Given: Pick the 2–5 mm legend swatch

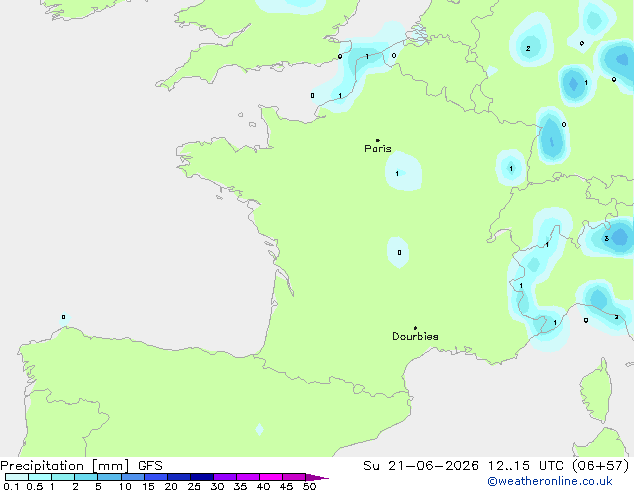Looking at the screenshot, I should 86,477.
